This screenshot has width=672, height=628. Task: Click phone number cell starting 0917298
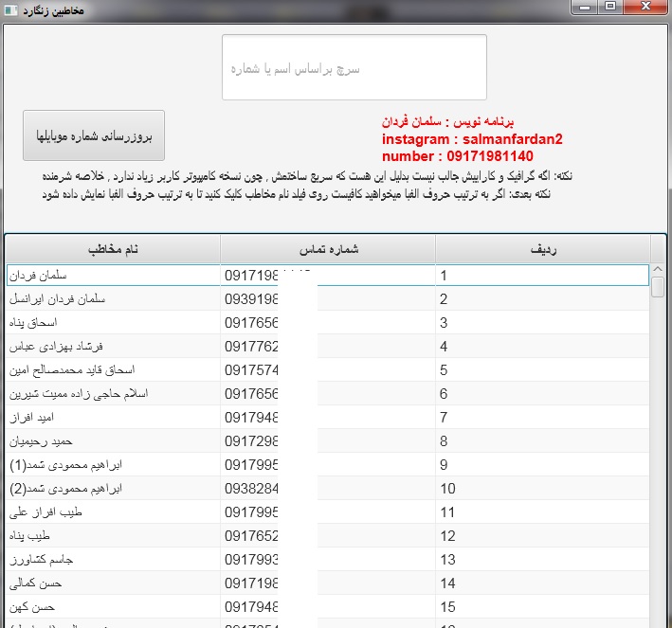click(328, 441)
